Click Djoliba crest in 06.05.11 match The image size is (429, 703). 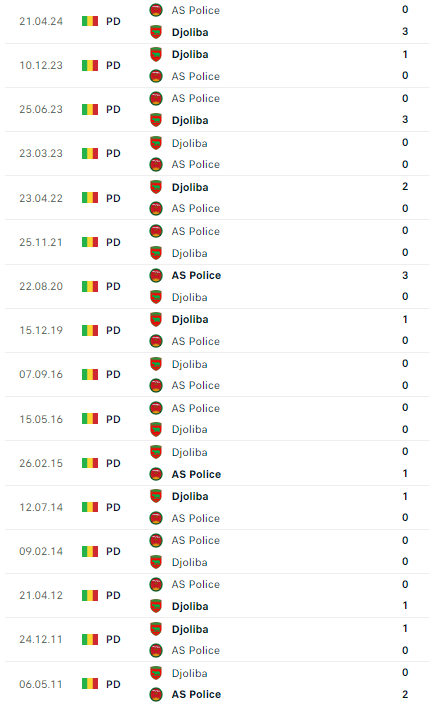(156, 673)
